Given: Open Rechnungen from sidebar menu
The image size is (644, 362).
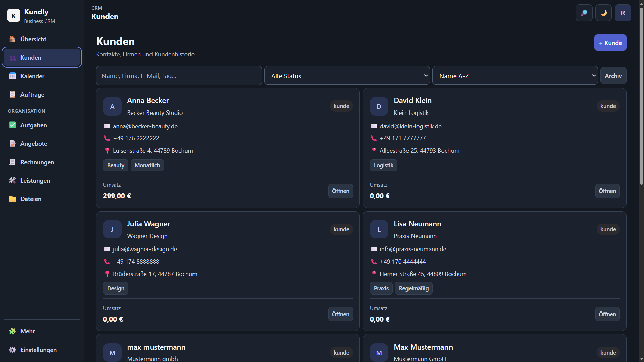Looking at the screenshot, I should click(x=42, y=162).
